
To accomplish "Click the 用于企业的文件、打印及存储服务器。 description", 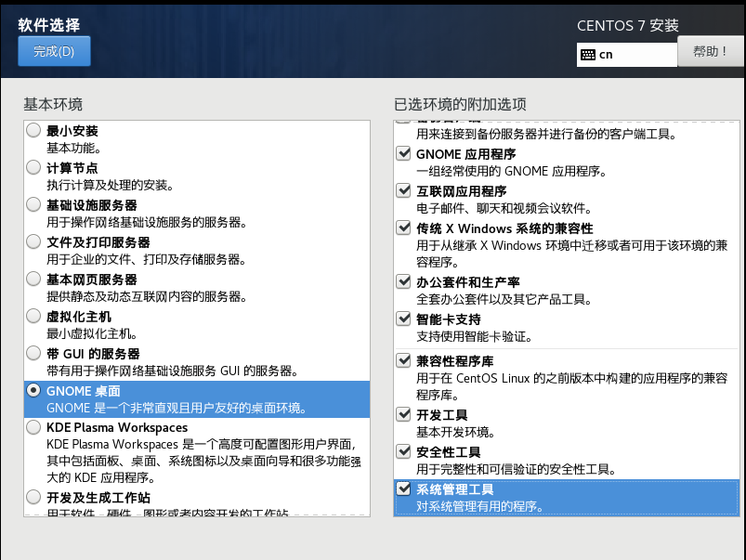I will 147,260.
